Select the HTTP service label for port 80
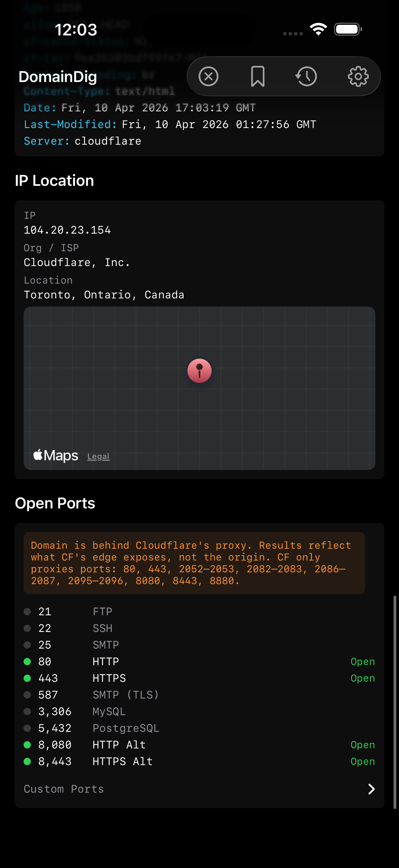Screen dimensions: 399x868 (x=106, y=662)
